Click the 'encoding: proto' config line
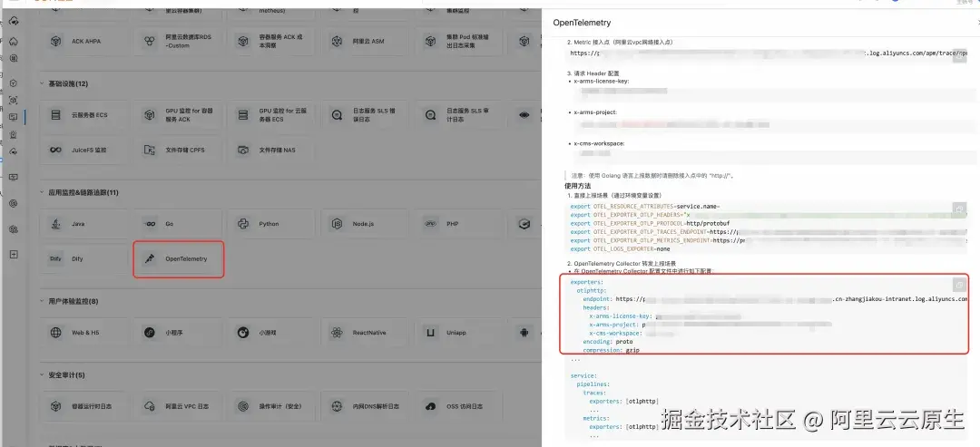980x447 pixels. pos(608,342)
